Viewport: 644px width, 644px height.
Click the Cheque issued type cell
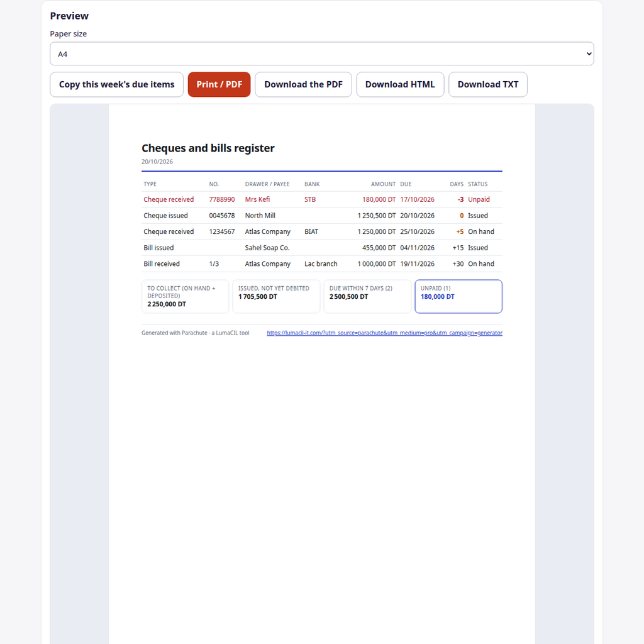click(165, 216)
